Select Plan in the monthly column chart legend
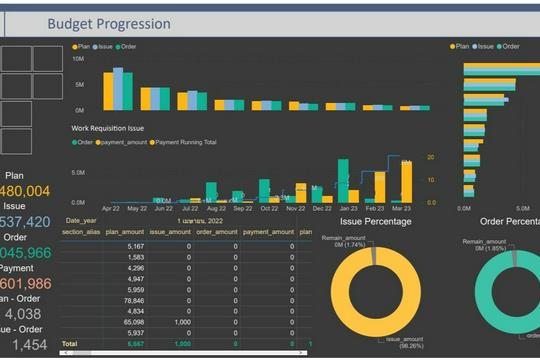 (x=81, y=47)
